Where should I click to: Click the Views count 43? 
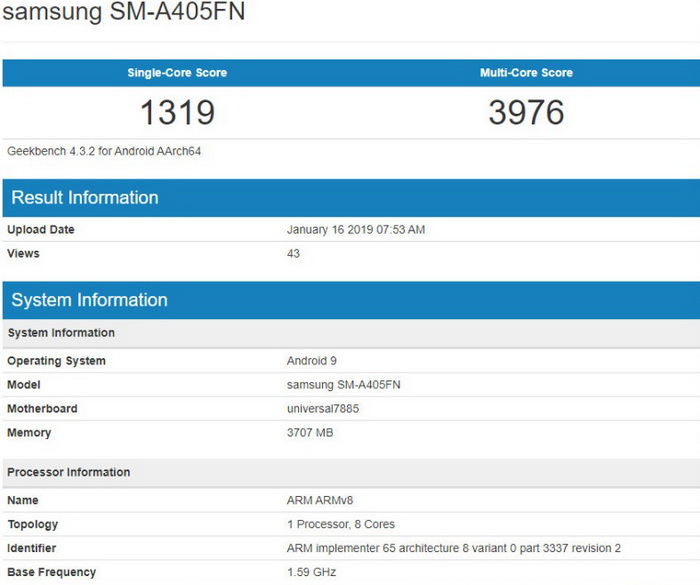[x=293, y=254]
